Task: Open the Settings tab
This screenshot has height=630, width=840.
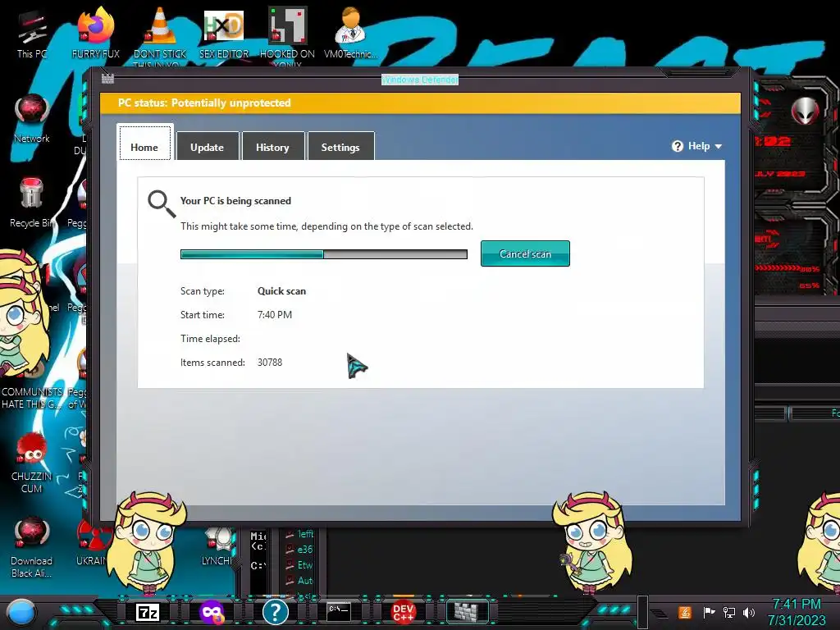Action: pos(340,146)
